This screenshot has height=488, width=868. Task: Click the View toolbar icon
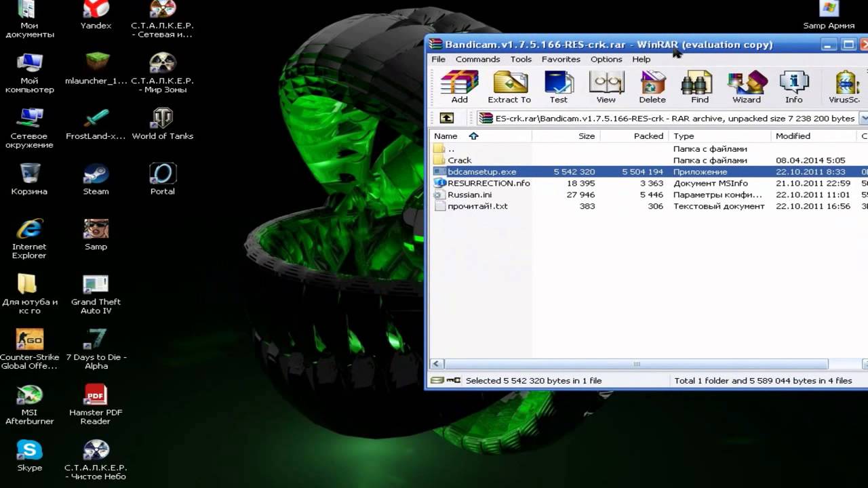click(x=606, y=87)
